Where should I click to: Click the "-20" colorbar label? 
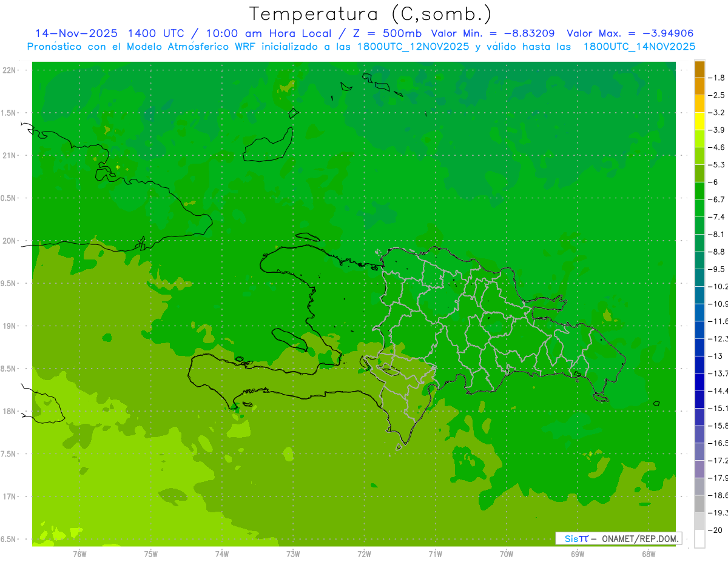(x=715, y=530)
